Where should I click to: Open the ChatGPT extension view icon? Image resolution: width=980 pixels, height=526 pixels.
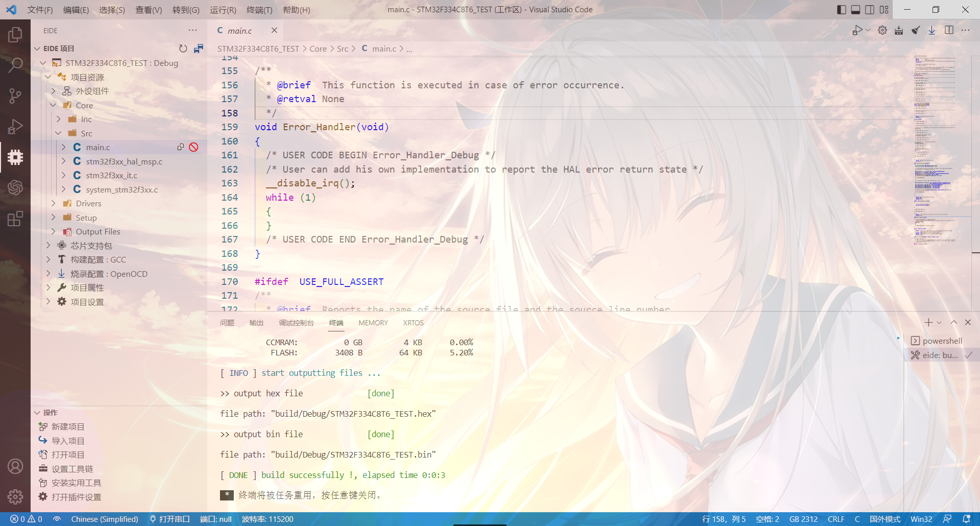(15, 187)
